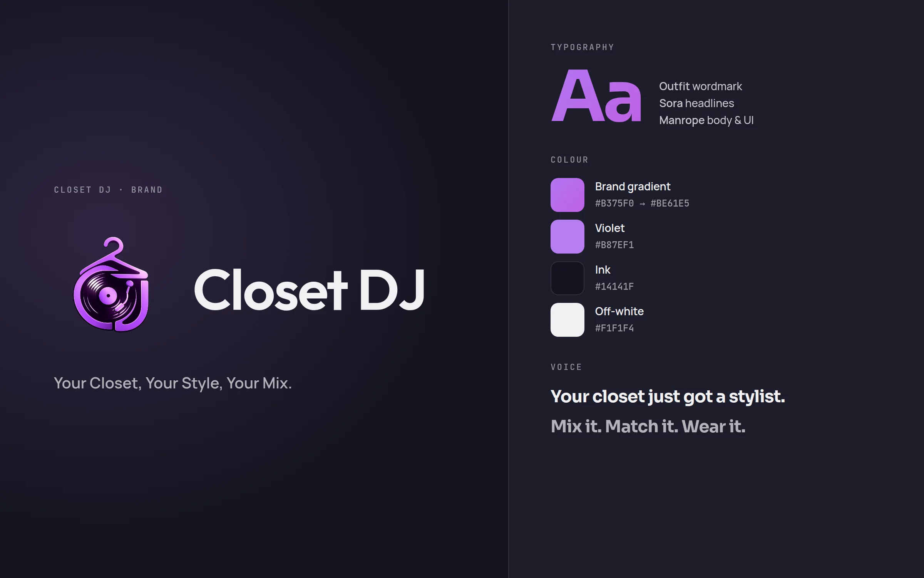Select the Brand gradient color swatch
Viewport: 924px width, 578px height.
coord(567,195)
